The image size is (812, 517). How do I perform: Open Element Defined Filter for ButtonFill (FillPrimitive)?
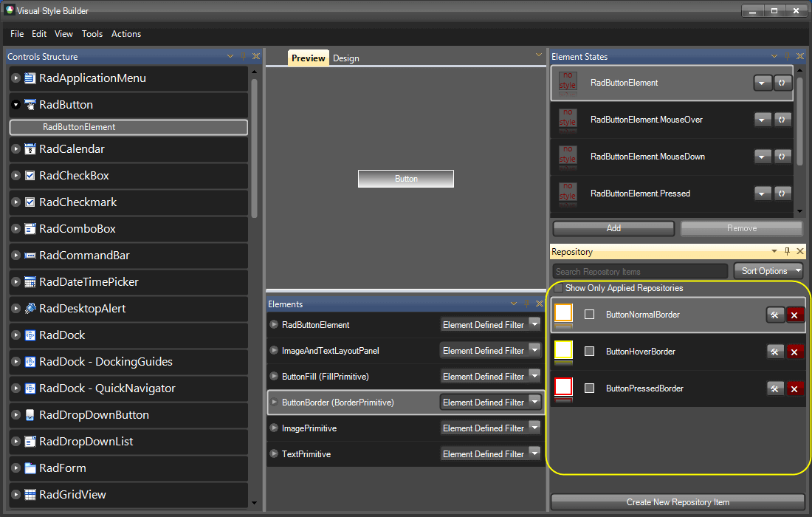point(490,376)
